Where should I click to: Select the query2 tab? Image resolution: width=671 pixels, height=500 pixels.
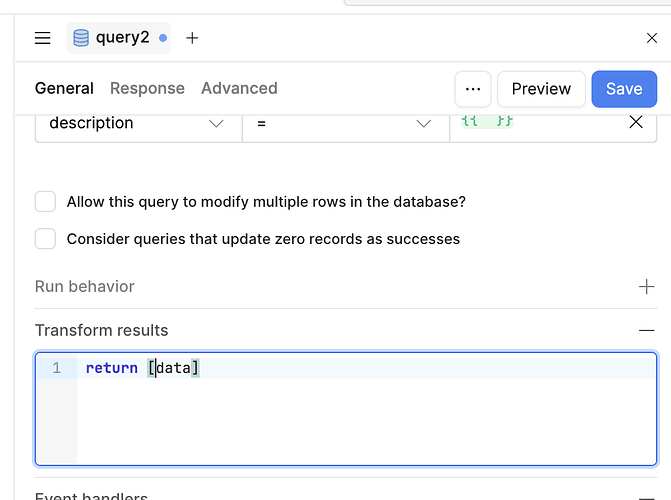120,38
